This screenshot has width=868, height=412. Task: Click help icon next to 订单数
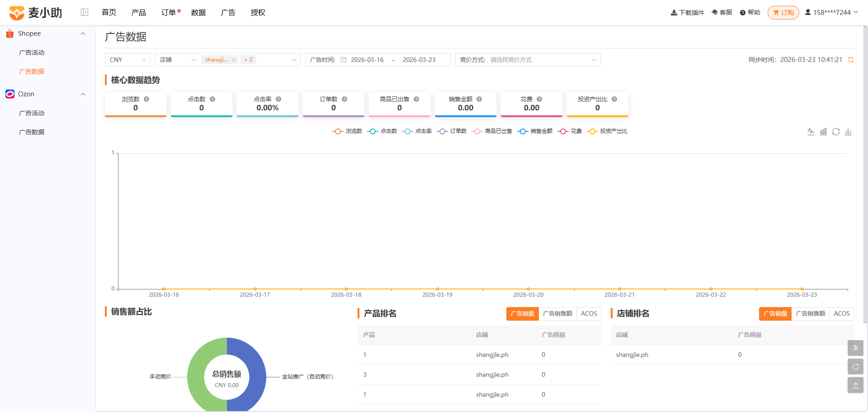(344, 99)
